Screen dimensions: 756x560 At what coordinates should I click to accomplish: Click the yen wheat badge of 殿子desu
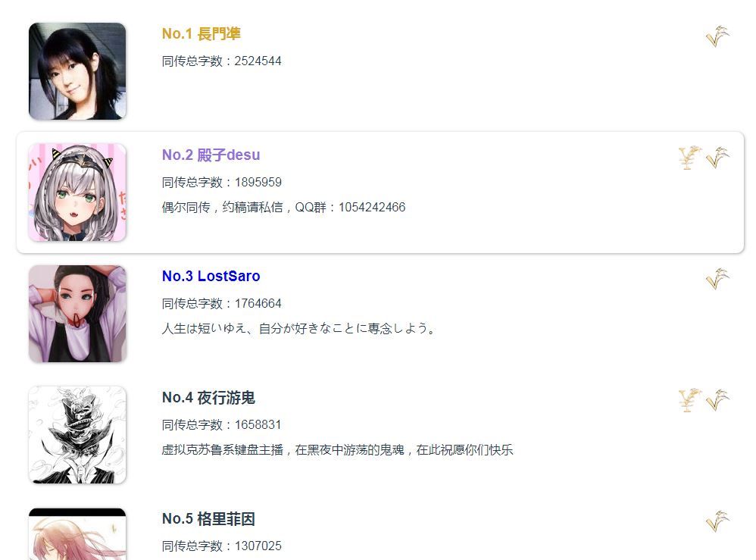point(690,158)
